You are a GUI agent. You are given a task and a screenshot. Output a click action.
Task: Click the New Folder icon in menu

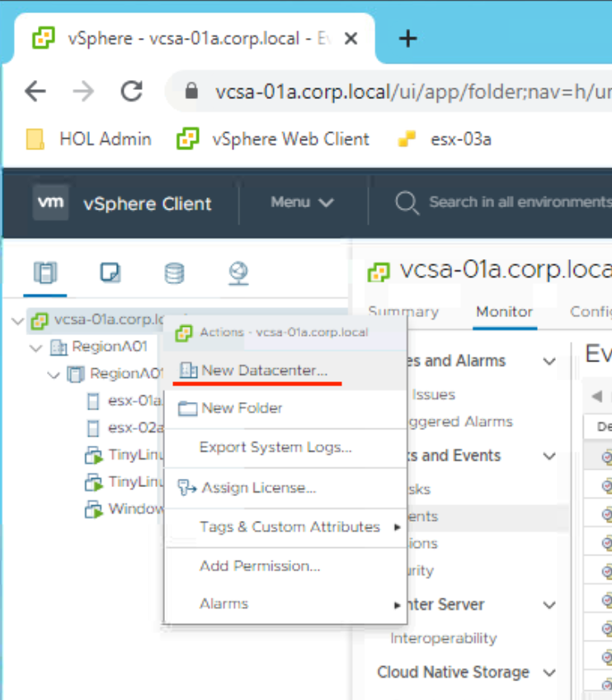pos(187,409)
